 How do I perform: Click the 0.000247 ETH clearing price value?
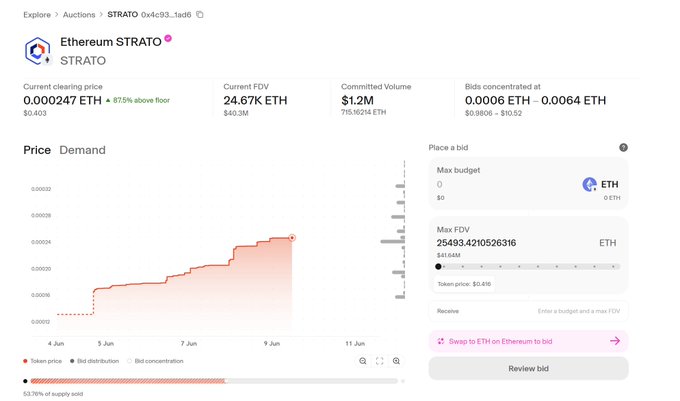coord(62,100)
